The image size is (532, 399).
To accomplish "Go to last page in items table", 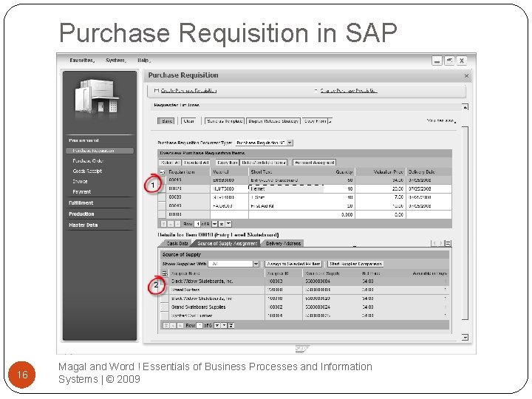I will (x=228, y=224).
